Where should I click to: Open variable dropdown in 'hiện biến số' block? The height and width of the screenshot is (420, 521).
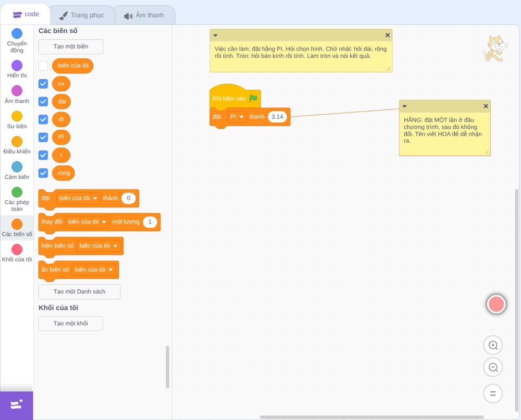98,246
